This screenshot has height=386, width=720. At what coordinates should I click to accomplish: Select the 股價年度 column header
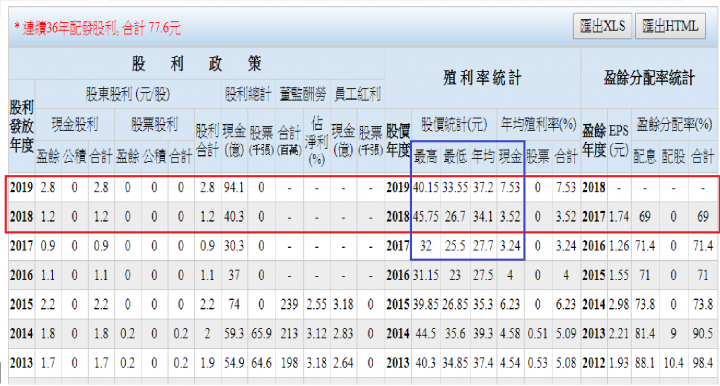point(398,140)
